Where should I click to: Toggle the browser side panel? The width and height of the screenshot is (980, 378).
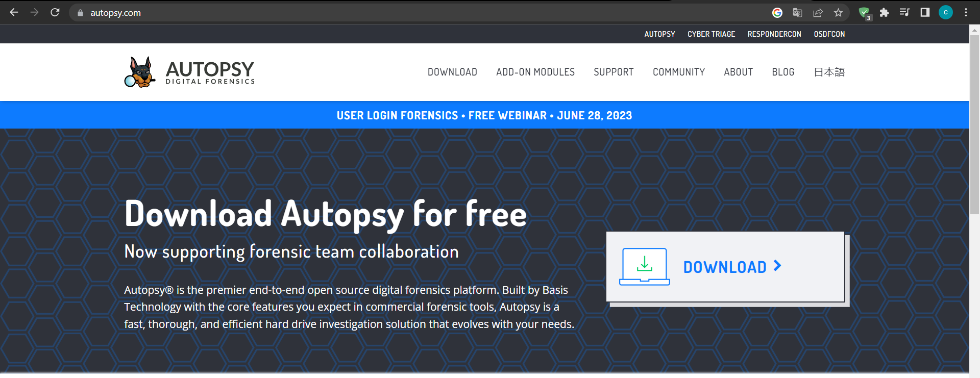(x=925, y=13)
